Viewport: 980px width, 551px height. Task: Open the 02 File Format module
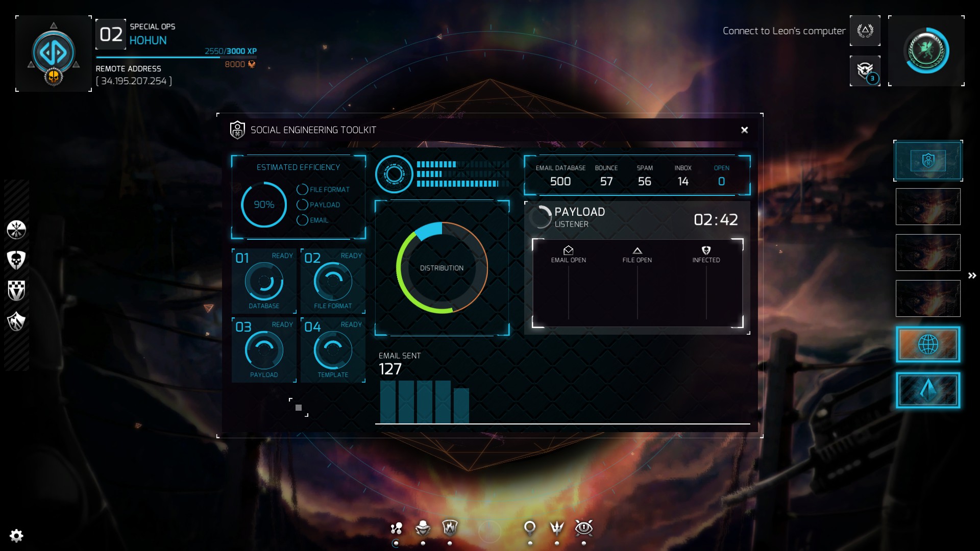pos(333,281)
